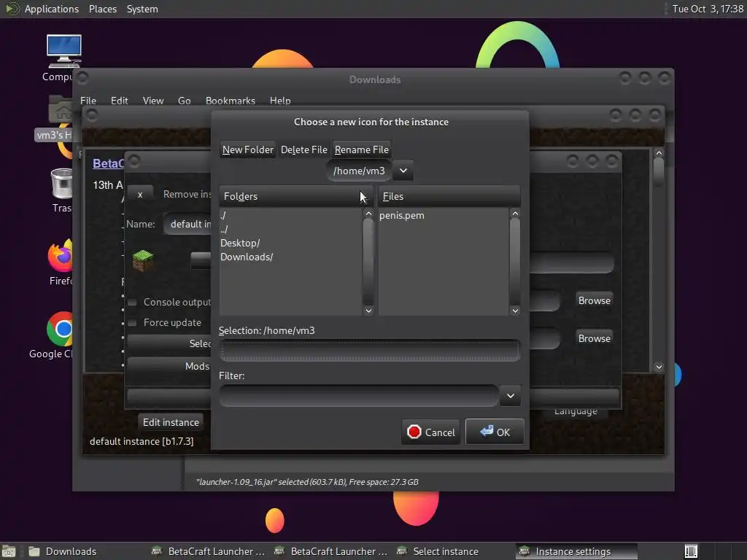
Task: Open the /home/vm3 path dropdown
Action: click(403, 171)
